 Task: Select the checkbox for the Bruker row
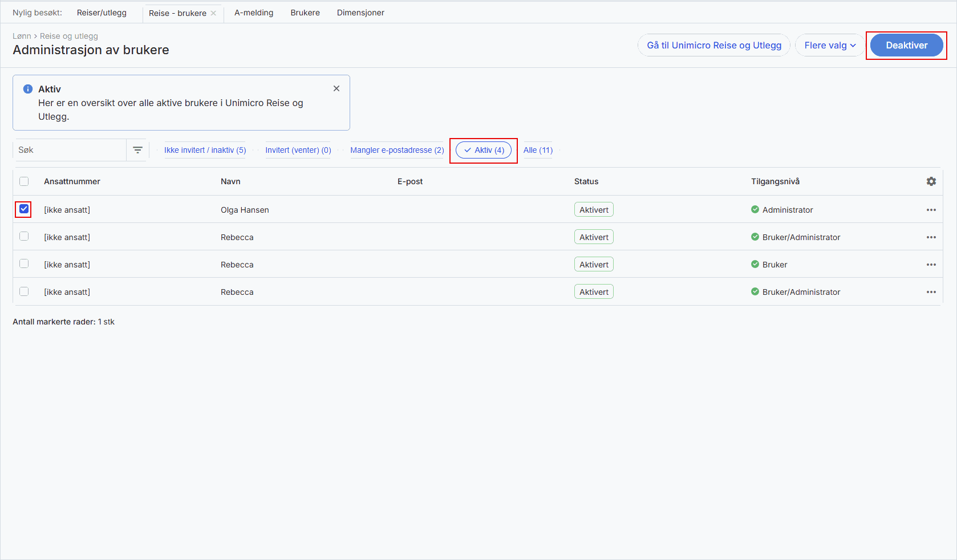pos(24,264)
